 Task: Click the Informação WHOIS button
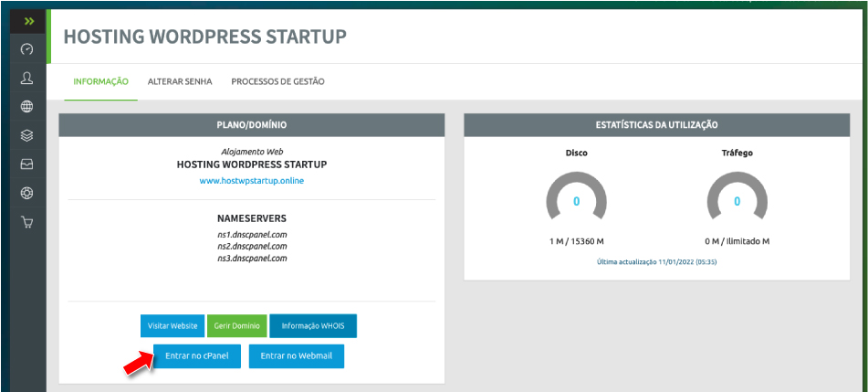click(x=313, y=326)
